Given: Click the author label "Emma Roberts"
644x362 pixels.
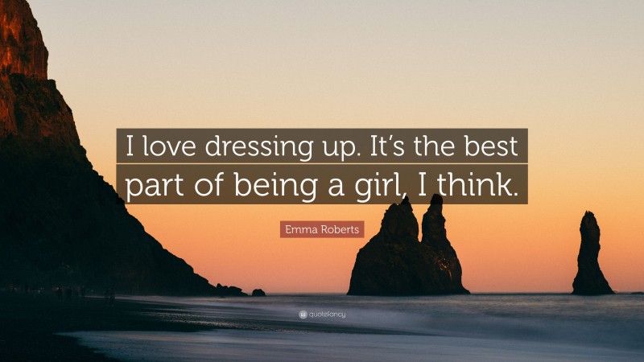Looking at the screenshot, I should [322, 229].
